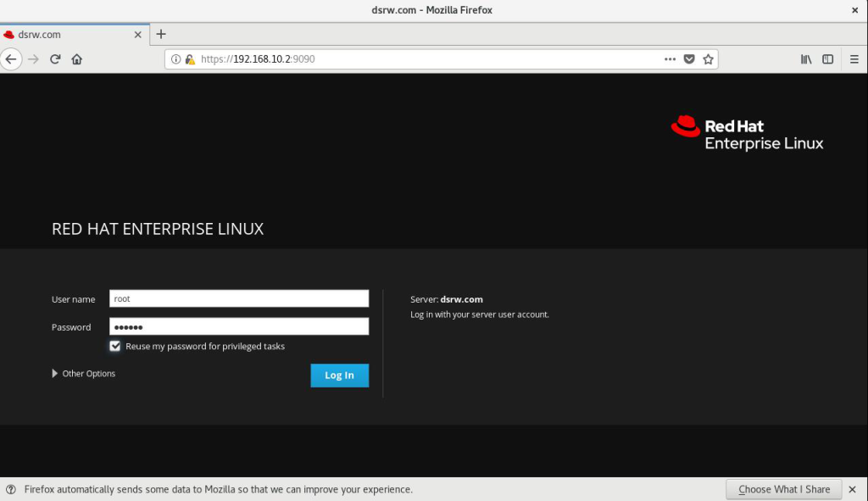Click the Log In button
The height and width of the screenshot is (501, 868).
339,376
